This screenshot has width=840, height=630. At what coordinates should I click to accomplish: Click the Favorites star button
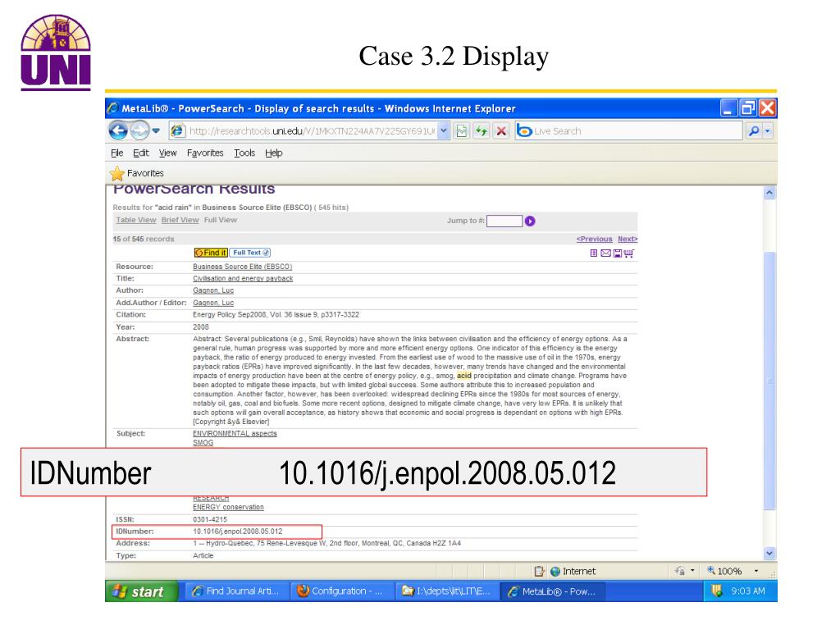[x=137, y=173]
